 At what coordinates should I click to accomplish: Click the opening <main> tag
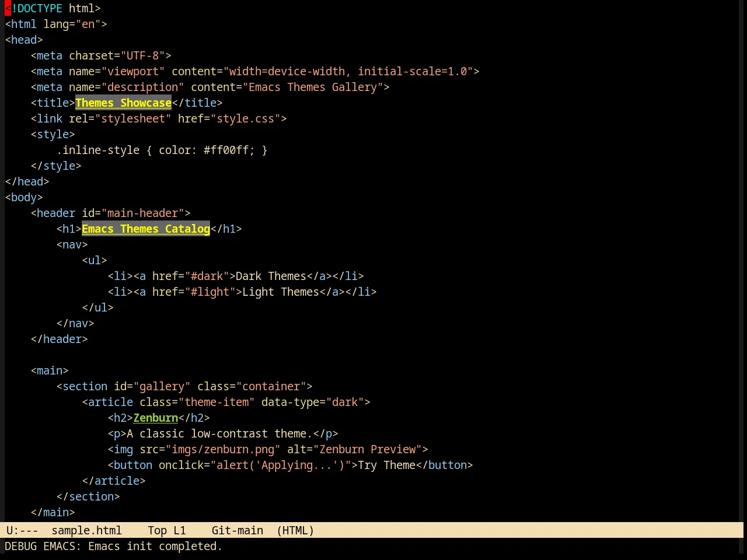(50, 370)
